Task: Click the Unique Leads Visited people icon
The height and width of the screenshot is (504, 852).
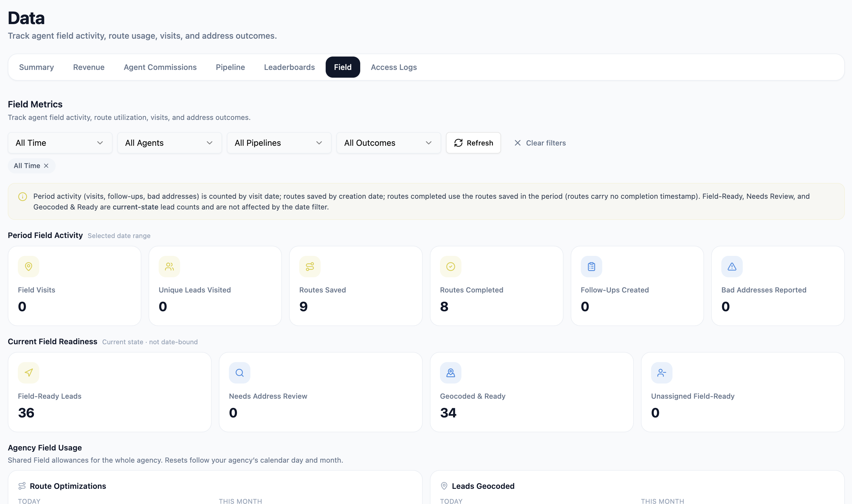Action: [169, 267]
